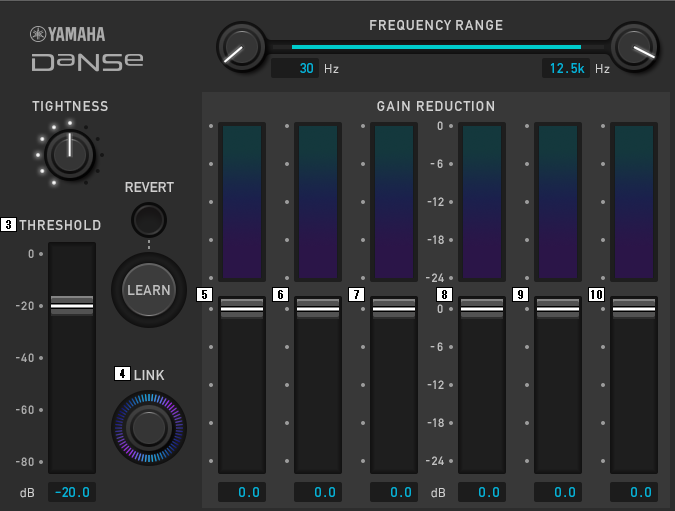The height and width of the screenshot is (511, 675).
Task: Click the band 9 gain reduction meter
Action: click(558, 202)
